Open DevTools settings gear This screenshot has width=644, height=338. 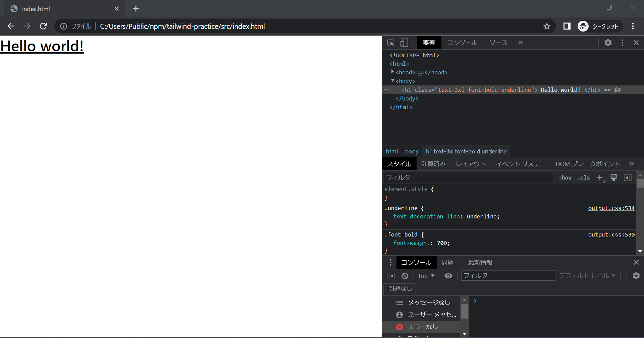(x=608, y=43)
